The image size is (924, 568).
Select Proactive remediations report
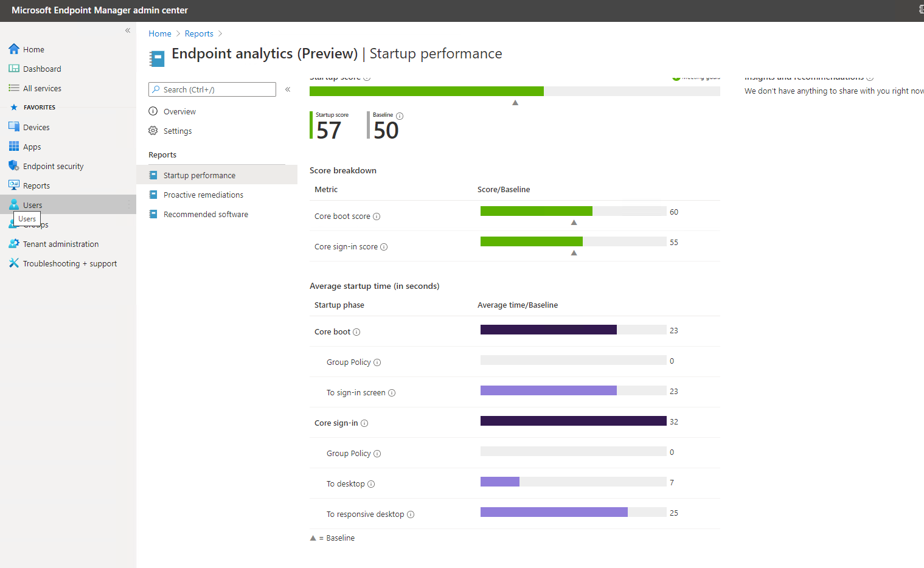click(x=203, y=195)
